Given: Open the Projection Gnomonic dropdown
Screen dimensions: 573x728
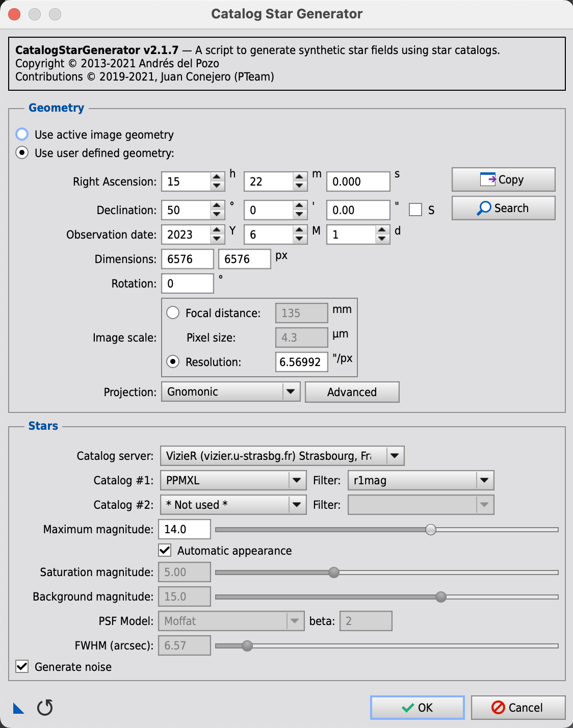Looking at the screenshot, I should (231, 392).
